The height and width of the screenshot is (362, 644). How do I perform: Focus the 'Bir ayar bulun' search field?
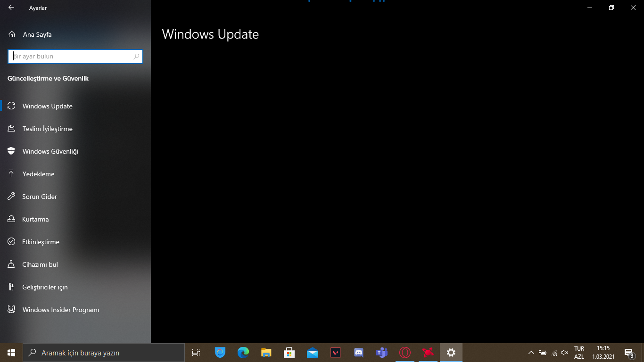tap(75, 56)
